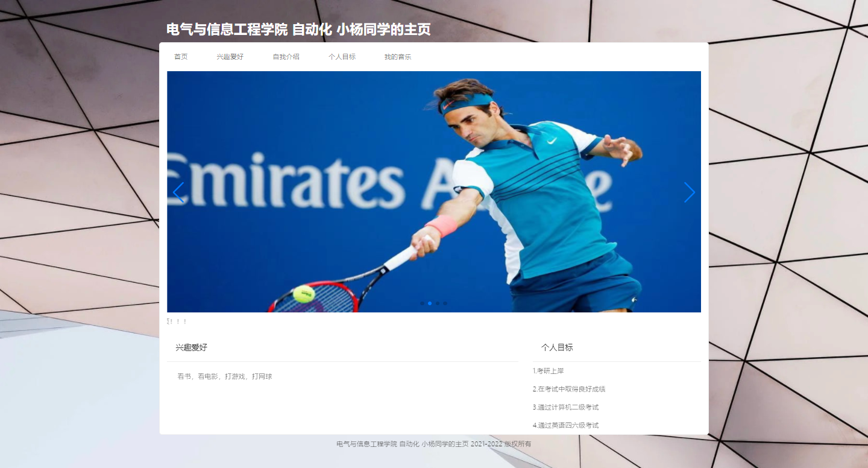
Task: Select the goal 2.在考试中取得良好成绩
Action: click(569, 389)
